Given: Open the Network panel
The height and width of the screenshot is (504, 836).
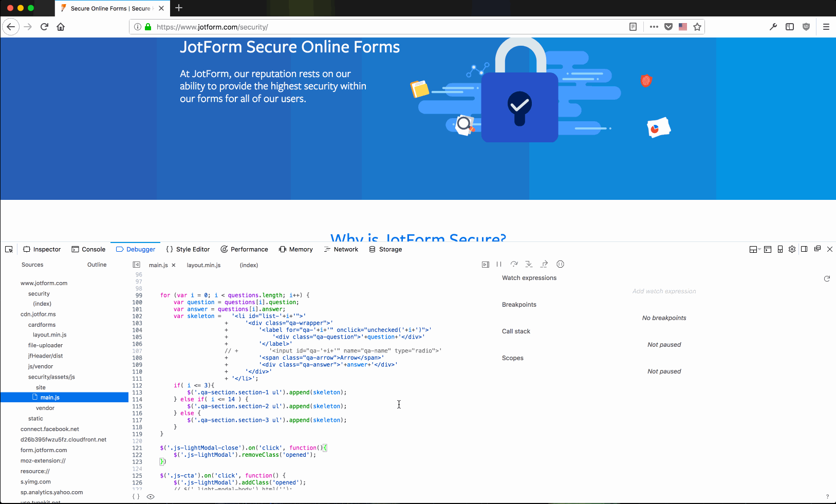Looking at the screenshot, I should (x=341, y=249).
